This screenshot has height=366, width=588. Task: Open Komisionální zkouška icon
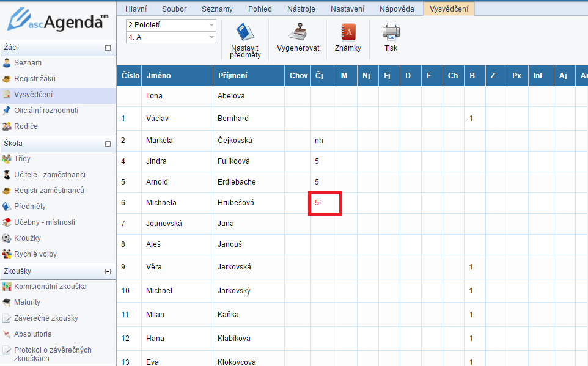click(6, 287)
